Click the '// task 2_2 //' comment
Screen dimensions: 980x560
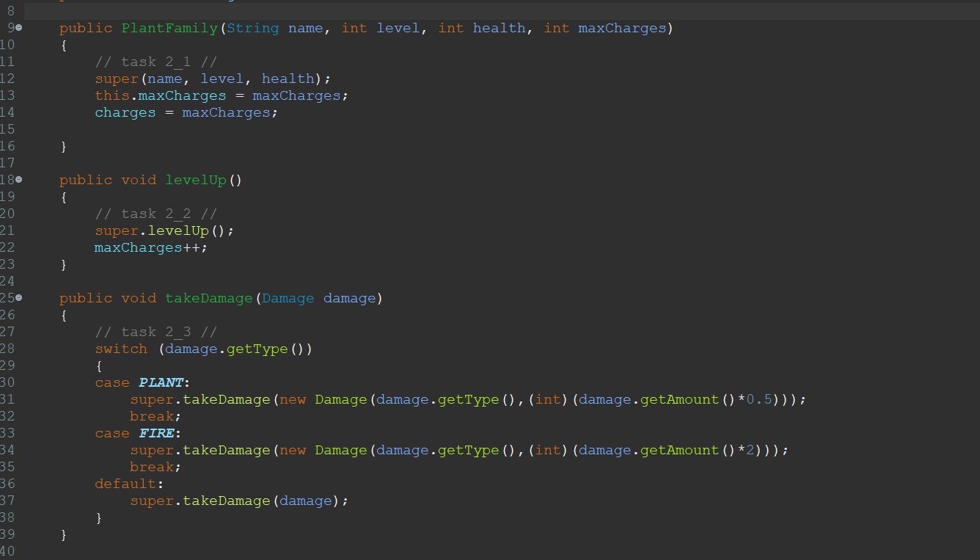tap(156, 214)
